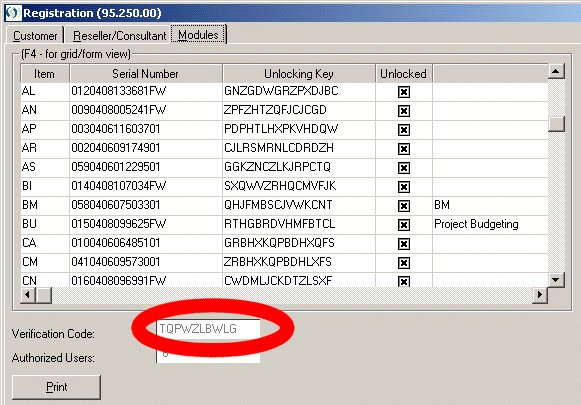Click the Print button
581x405 pixels.
click(x=56, y=387)
